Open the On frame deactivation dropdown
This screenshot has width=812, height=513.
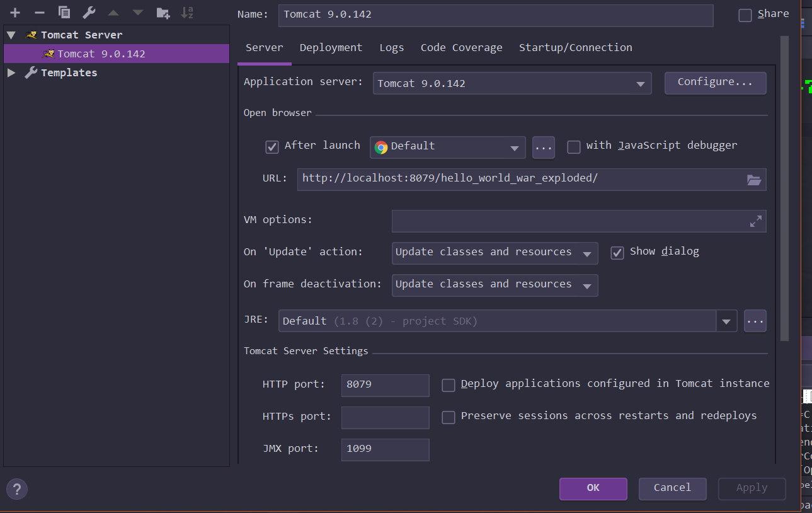[495, 285]
